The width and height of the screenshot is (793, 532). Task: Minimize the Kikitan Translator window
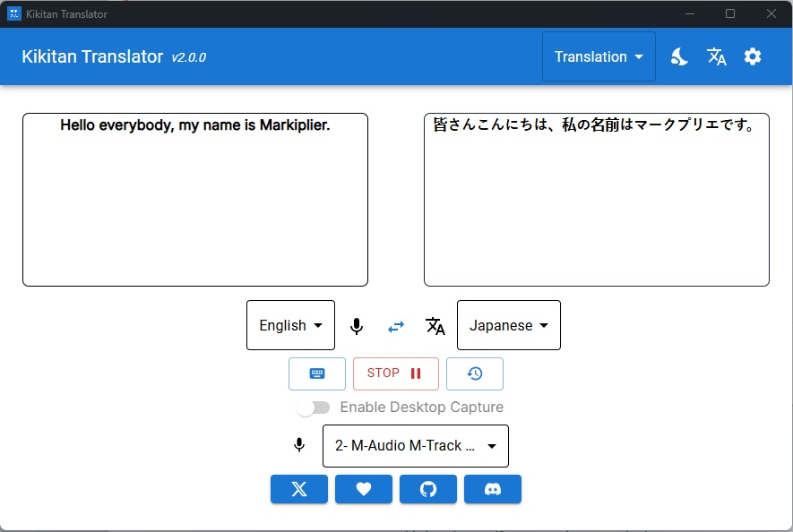click(690, 13)
